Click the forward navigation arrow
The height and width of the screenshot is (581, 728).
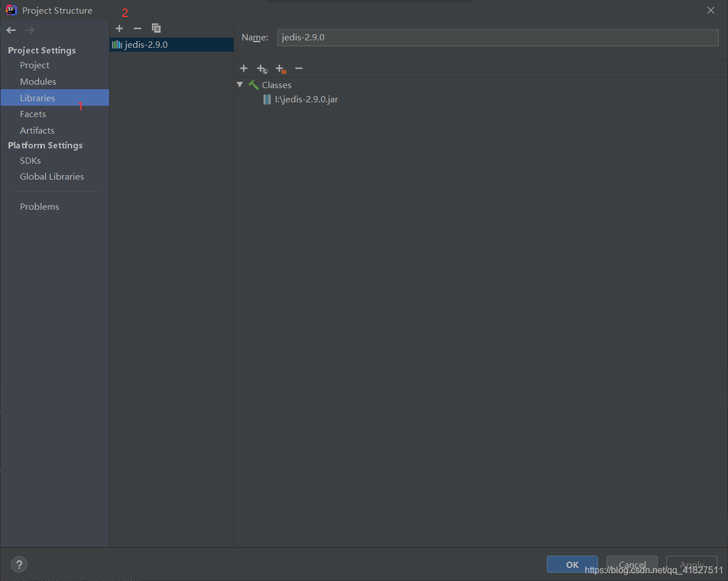click(30, 30)
